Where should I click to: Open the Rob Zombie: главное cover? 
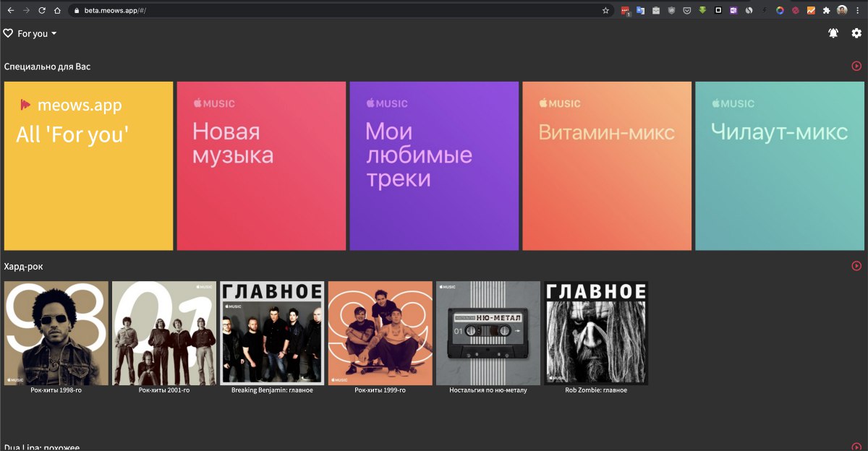click(596, 333)
